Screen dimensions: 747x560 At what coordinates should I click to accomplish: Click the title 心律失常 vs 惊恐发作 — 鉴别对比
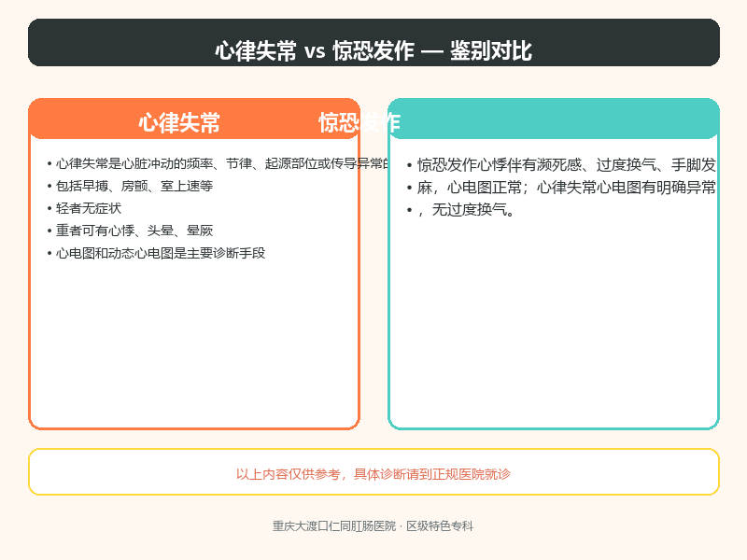(x=373, y=50)
